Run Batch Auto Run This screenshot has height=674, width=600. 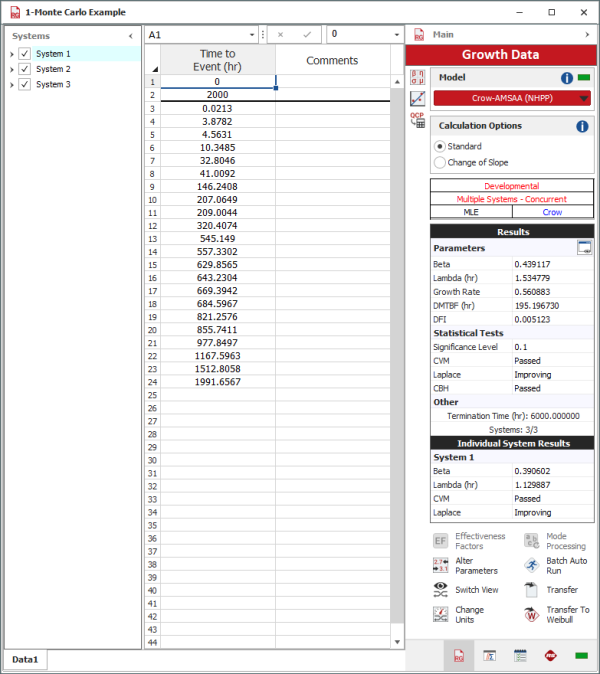pos(529,565)
